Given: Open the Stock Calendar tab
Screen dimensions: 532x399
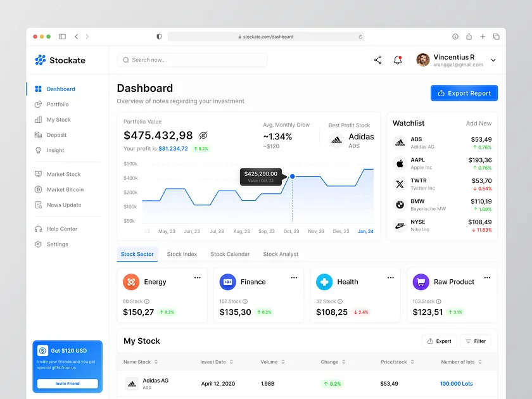Looking at the screenshot, I should (x=230, y=253).
